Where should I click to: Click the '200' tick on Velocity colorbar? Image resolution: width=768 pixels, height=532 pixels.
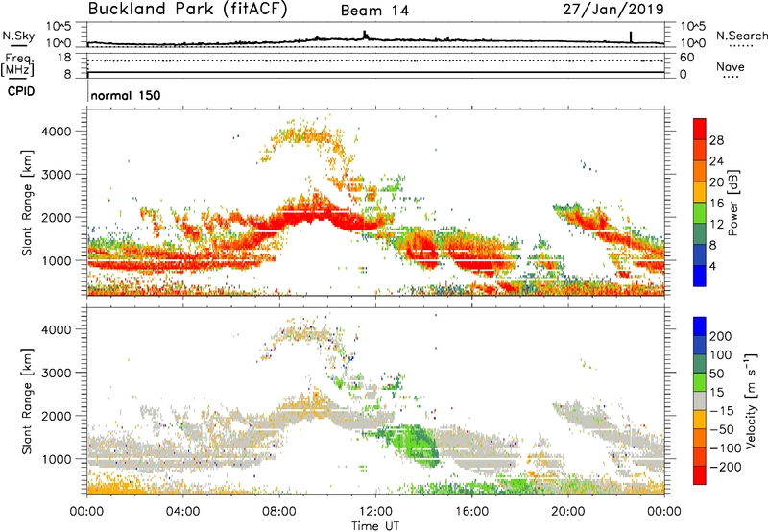coord(721,336)
